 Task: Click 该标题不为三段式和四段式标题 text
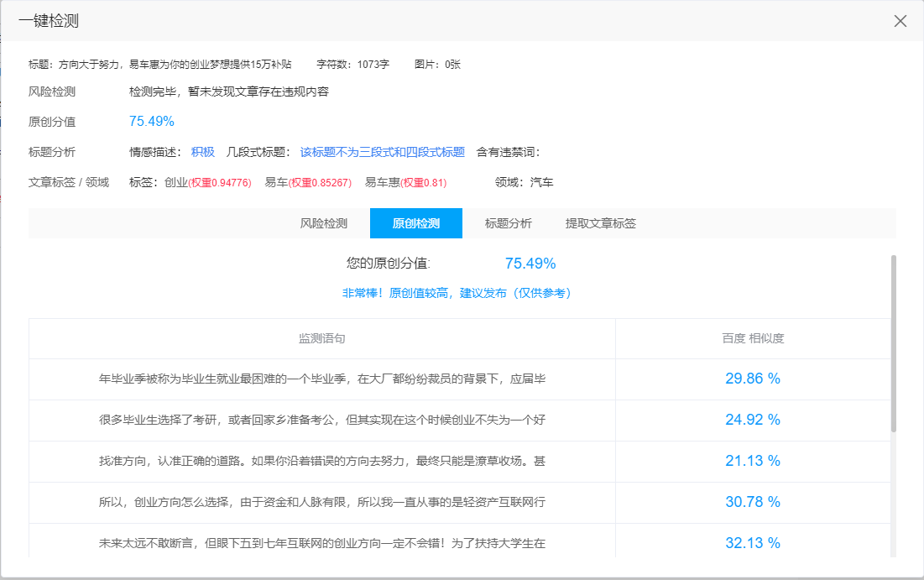(x=383, y=152)
